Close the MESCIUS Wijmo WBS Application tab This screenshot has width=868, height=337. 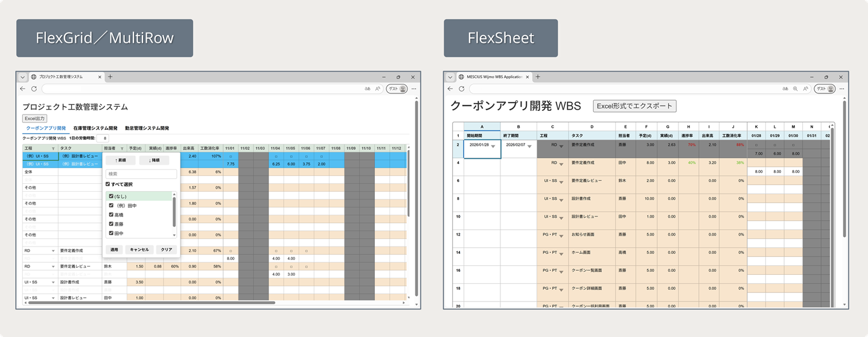coord(528,77)
